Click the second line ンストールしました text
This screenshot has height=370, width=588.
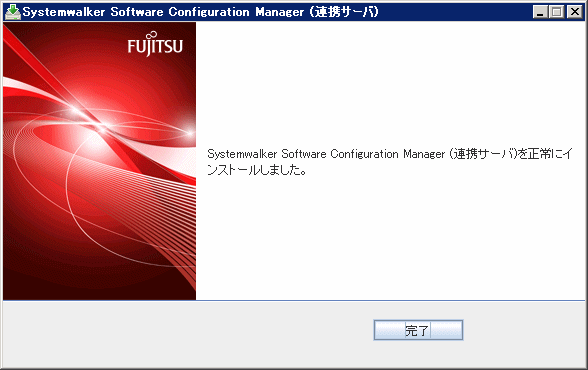(257, 170)
